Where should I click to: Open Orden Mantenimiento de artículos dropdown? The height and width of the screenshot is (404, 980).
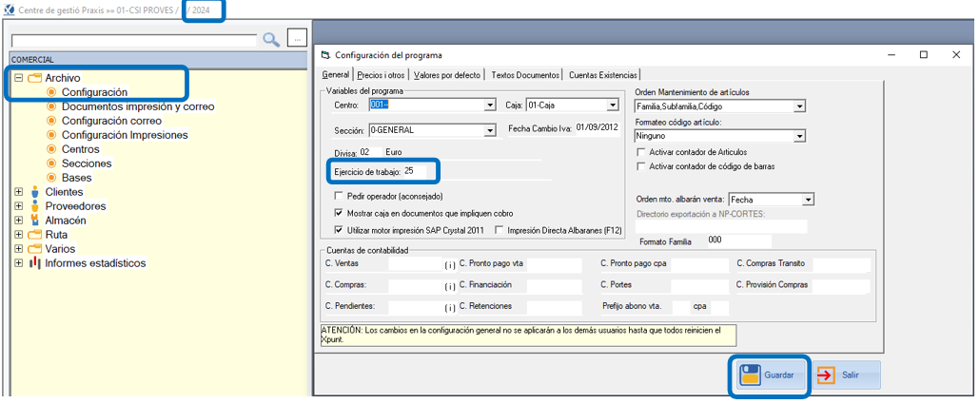[799, 106]
